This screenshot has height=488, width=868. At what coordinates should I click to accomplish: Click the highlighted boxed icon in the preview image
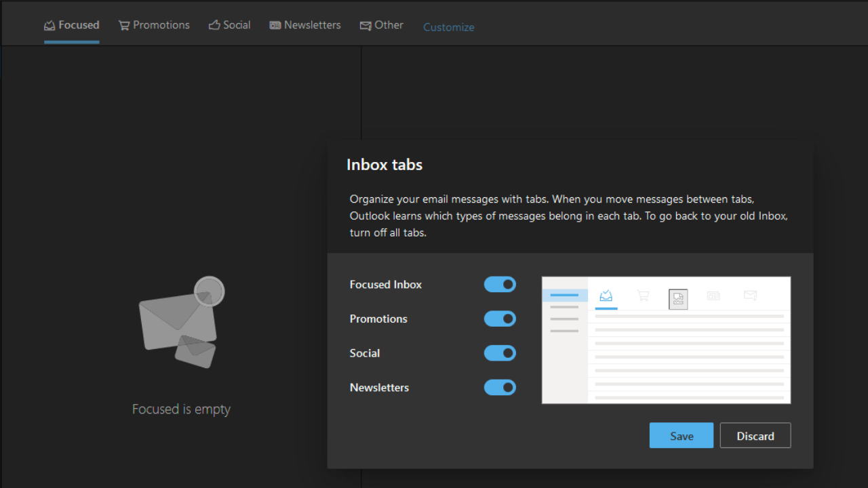pyautogui.click(x=678, y=299)
